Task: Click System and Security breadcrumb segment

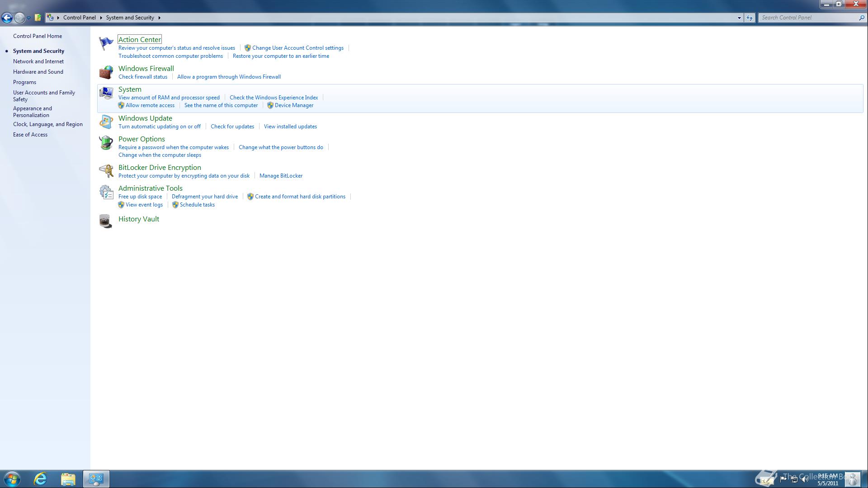Action: tap(130, 18)
